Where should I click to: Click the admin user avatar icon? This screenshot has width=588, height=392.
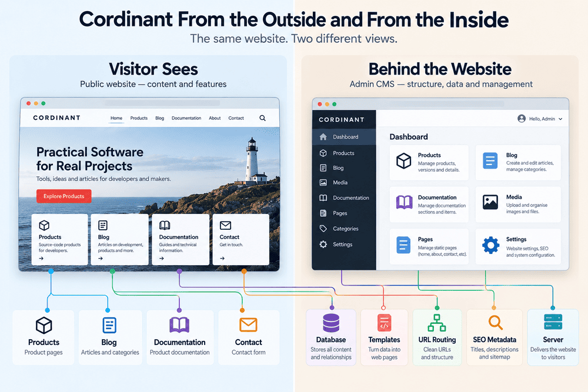[522, 119]
